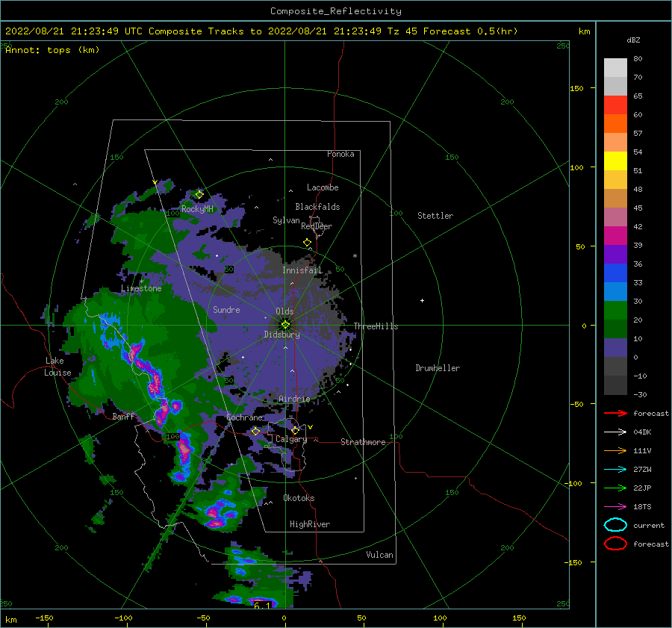Click the Lacombe label
The width and height of the screenshot is (672, 628).
[323, 187]
